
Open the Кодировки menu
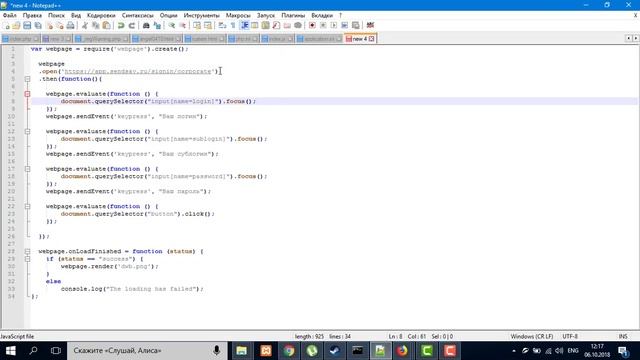101,15
